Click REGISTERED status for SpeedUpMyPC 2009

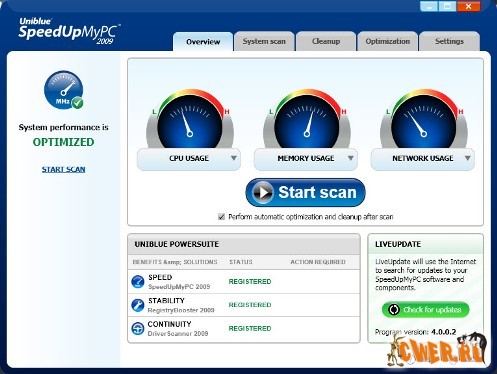point(250,282)
